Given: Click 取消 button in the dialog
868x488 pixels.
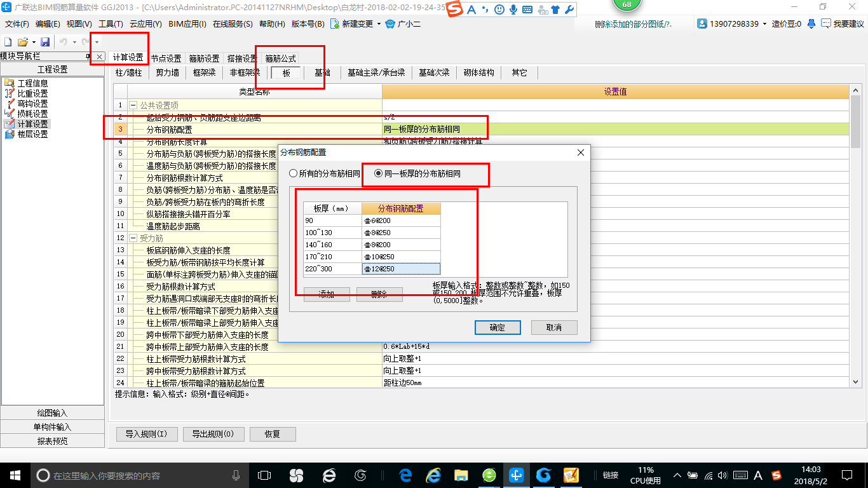Looking at the screenshot, I should click(x=554, y=327).
